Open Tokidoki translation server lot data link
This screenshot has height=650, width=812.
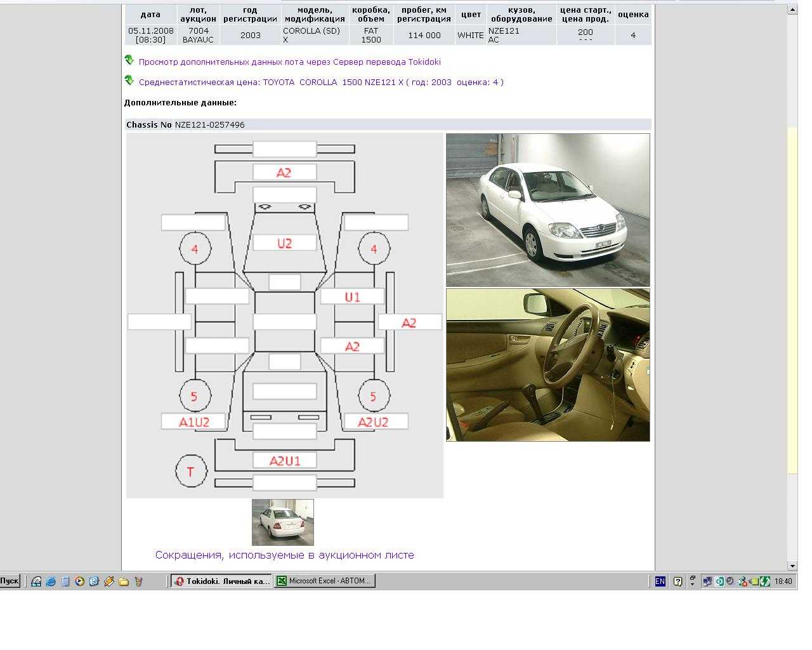pyautogui.click(x=289, y=62)
